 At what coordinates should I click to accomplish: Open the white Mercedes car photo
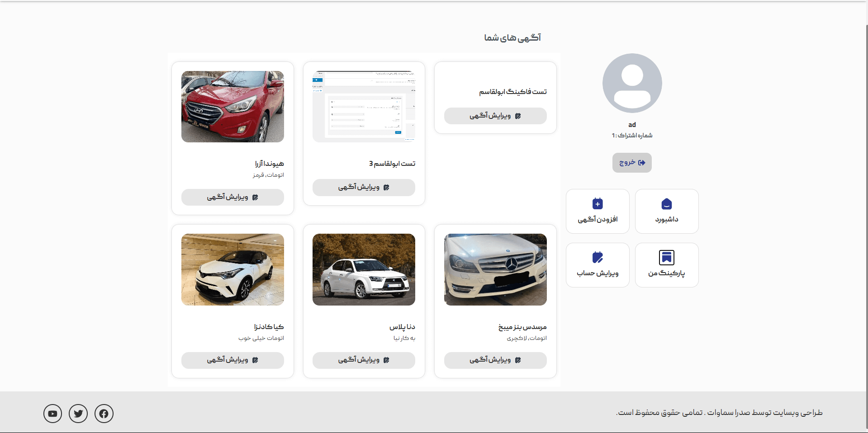point(495,269)
